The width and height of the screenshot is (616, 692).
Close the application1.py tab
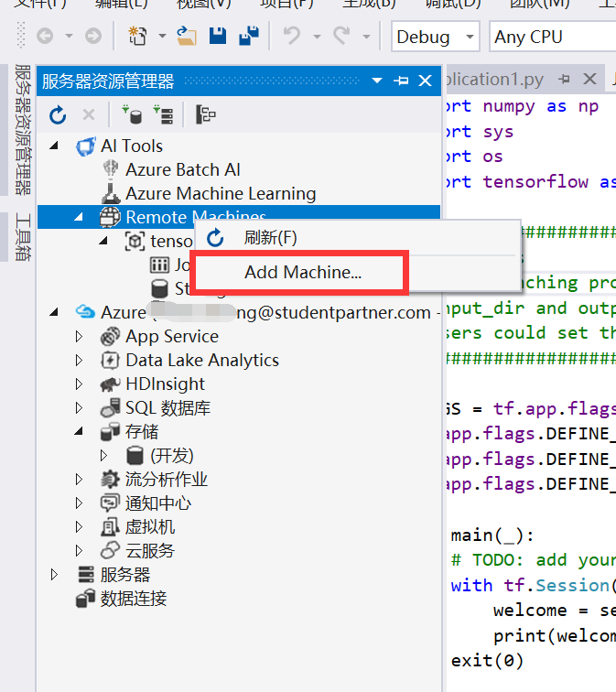590,80
